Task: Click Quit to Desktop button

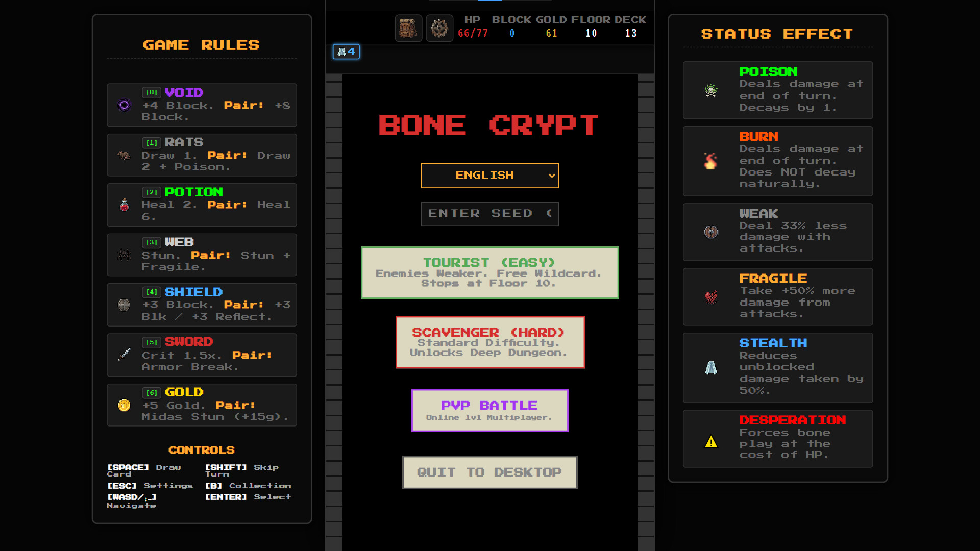Action: 489,472
